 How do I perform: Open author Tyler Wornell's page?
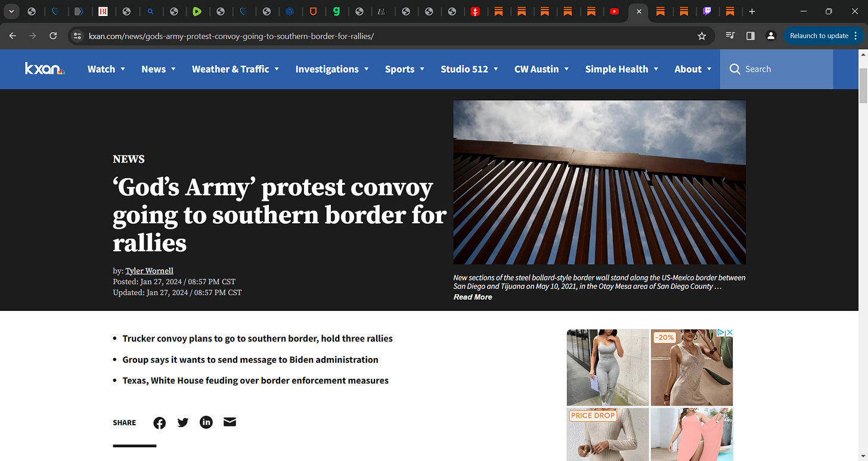coord(149,271)
